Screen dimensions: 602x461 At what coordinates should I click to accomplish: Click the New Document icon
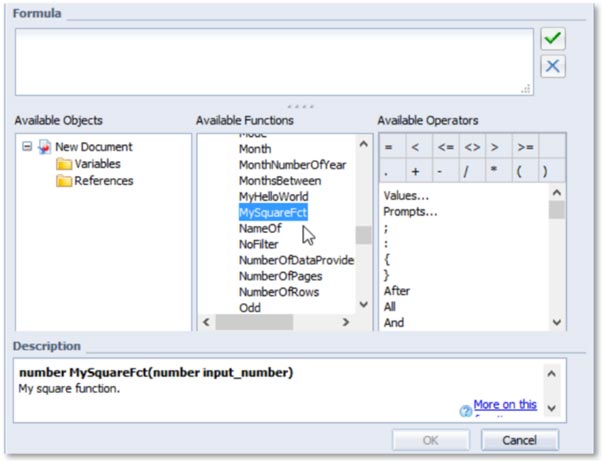(x=45, y=147)
